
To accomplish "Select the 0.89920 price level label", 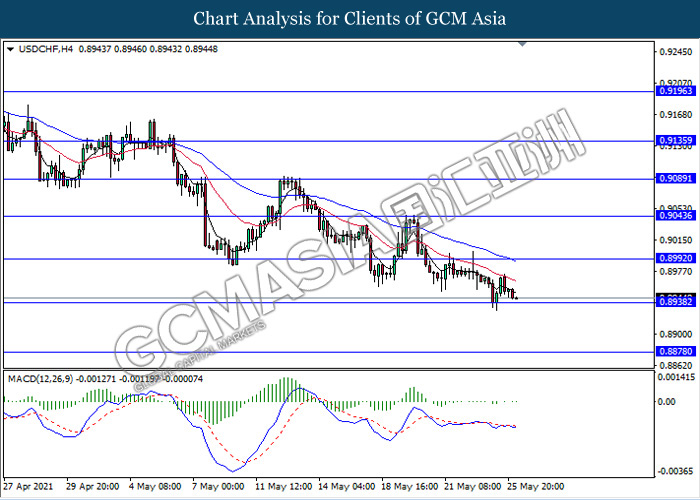I will (675, 258).
